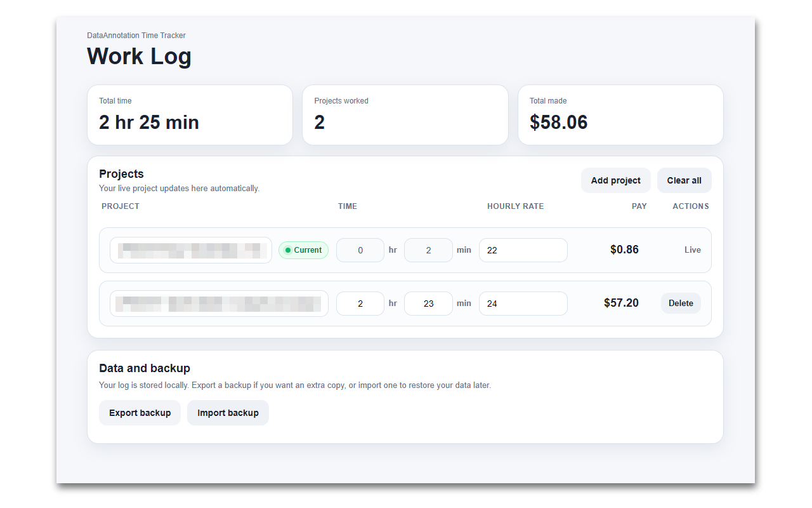Click the Add project button

pyautogui.click(x=615, y=180)
